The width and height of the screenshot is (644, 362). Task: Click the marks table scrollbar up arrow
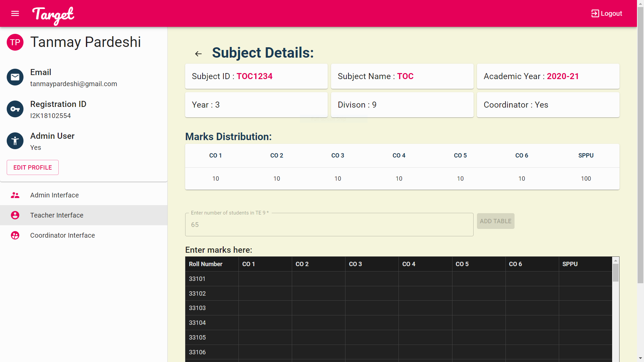[x=615, y=261]
